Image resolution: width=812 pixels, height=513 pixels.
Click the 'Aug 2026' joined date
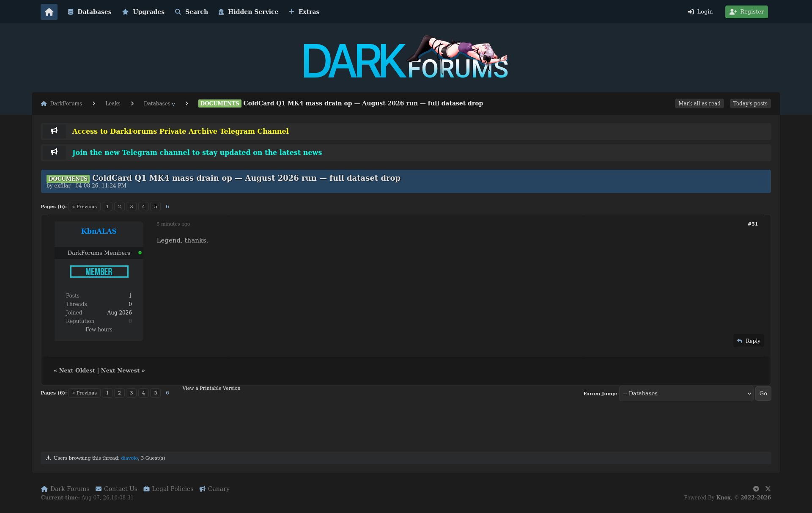119,313
